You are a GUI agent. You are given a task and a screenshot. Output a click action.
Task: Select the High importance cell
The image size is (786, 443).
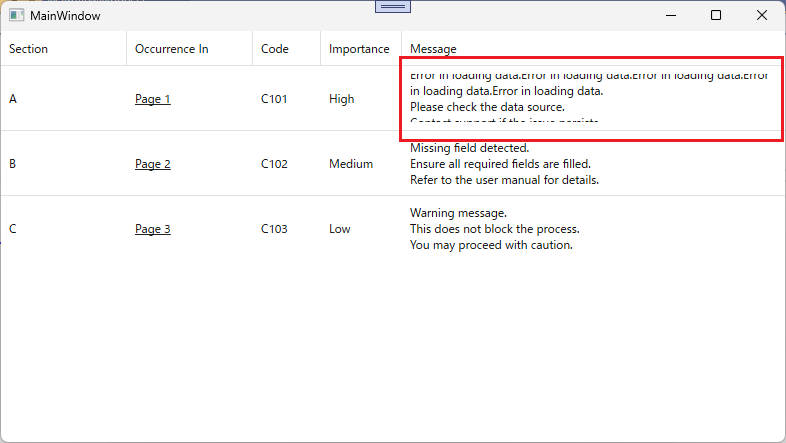tap(341, 99)
